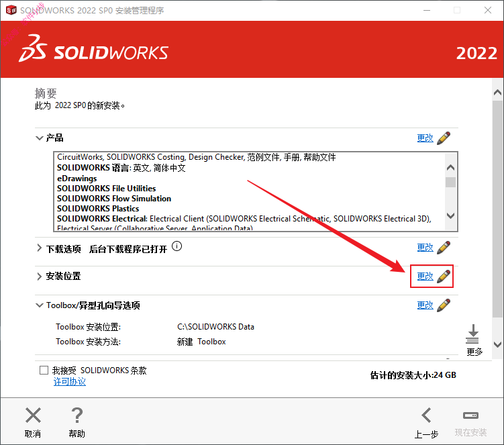
Task: Click the info icon after 后台下载程序已打开
Action: [177, 246]
